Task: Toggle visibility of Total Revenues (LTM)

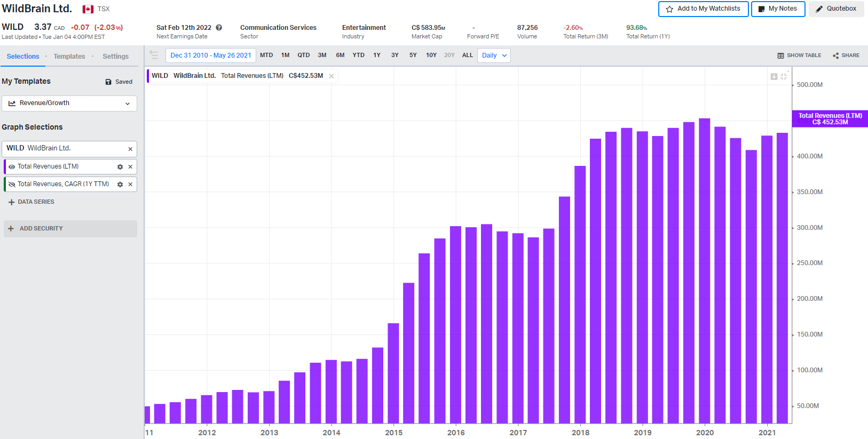Action: coord(12,167)
